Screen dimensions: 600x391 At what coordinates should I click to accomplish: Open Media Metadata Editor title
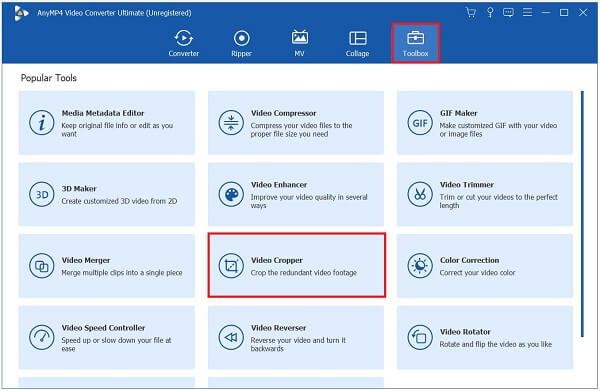[x=103, y=113]
